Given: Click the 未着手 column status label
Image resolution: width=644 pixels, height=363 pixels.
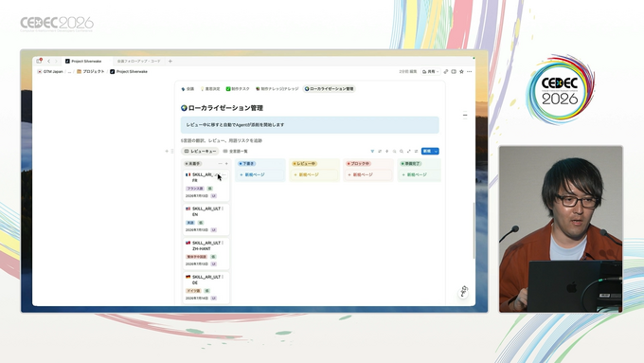Looking at the screenshot, I should pyautogui.click(x=192, y=164).
